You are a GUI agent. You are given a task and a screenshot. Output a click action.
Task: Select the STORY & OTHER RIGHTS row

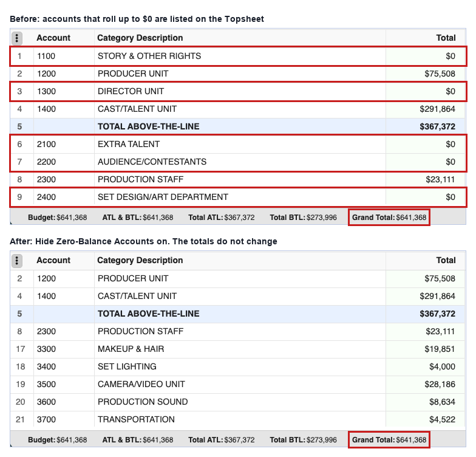tap(238, 56)
